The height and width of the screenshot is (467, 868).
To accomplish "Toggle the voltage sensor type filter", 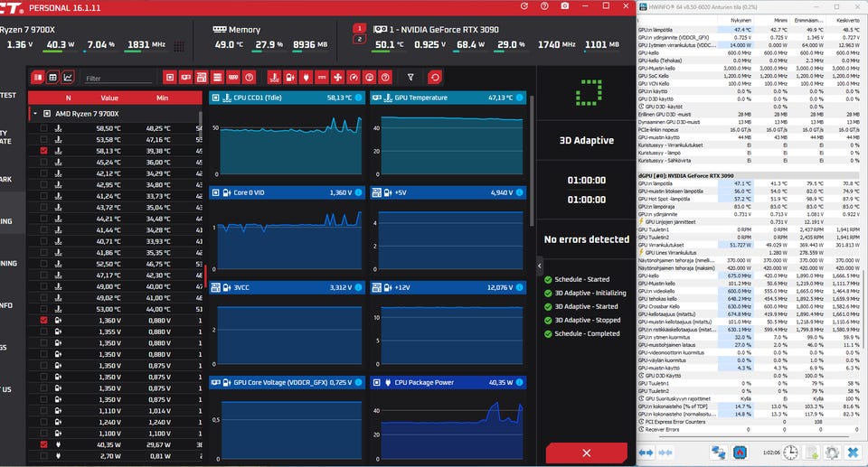I will (290, 78).
